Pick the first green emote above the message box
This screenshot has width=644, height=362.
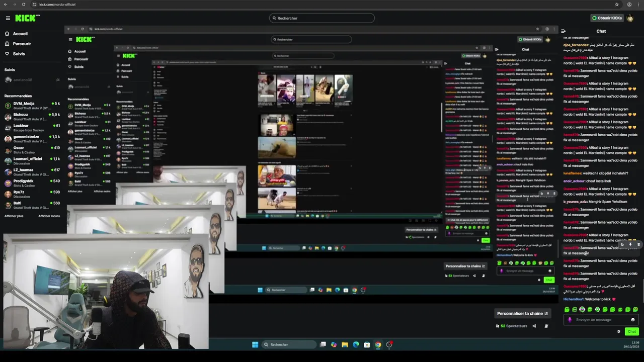click(x=567, y=310)
